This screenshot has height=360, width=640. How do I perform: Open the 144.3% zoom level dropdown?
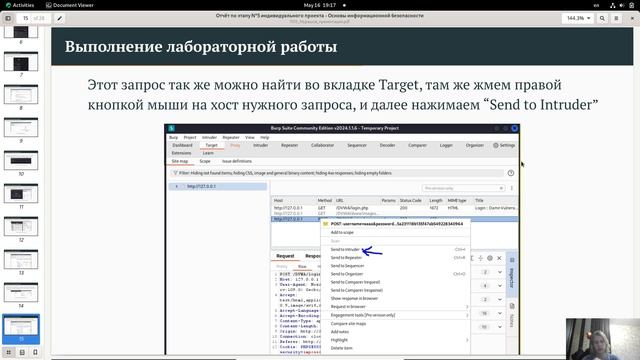click(578, 18)
